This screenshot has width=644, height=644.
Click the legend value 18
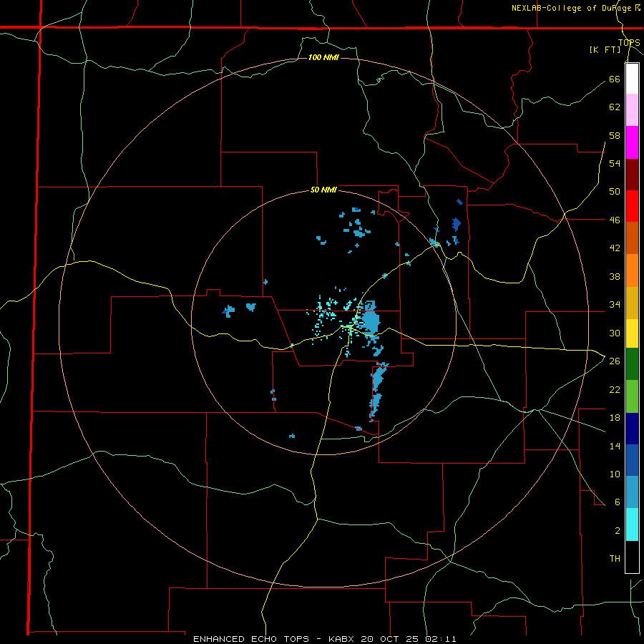pyautogui.click(x=615, y=418)
